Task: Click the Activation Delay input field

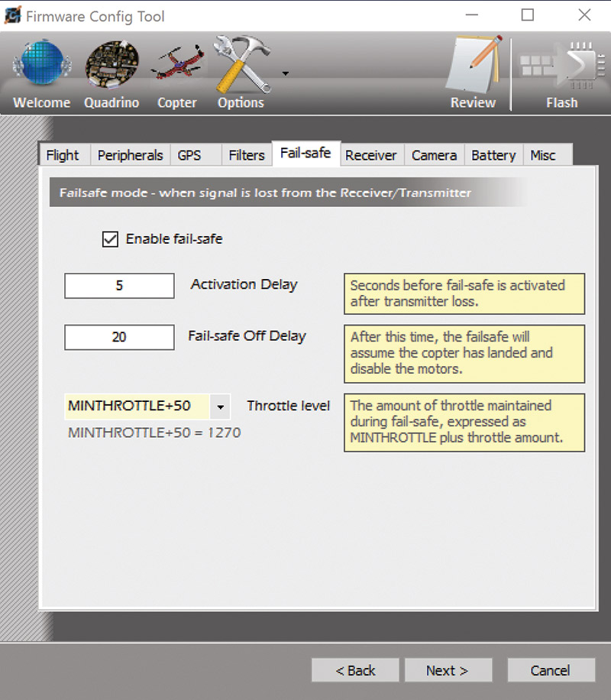Action: point(119,286)
